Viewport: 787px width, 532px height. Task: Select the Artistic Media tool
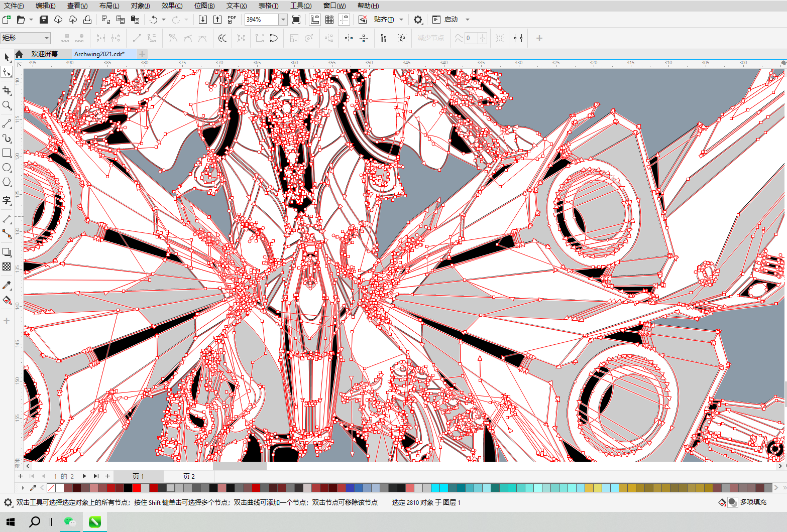pyautogui.click(x=7, y=138)
